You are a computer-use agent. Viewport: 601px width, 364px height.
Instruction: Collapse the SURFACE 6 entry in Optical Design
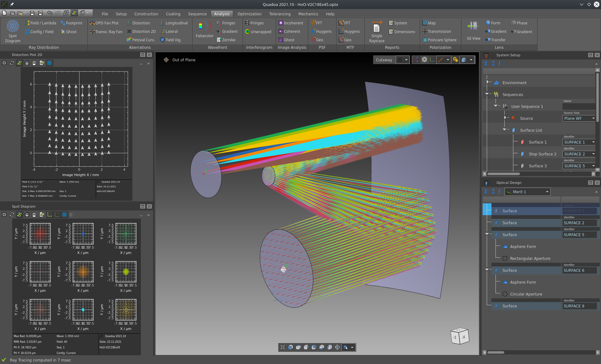click(x=487, y=270)
